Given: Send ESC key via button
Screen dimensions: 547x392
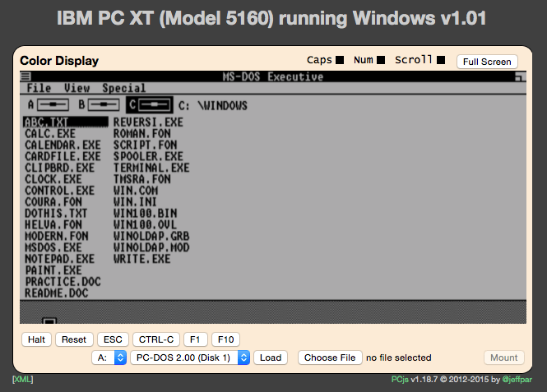Looking at the screenshot, I should pos(113,339).
